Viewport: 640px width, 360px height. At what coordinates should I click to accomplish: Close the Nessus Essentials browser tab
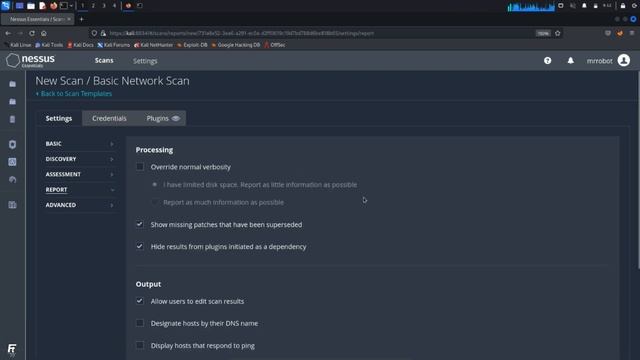[x=69, y=19]
